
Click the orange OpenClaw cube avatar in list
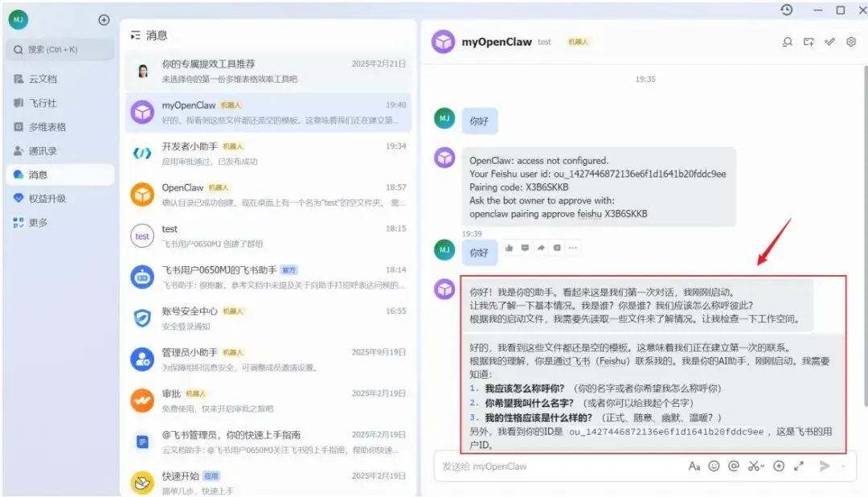(142, 195)
